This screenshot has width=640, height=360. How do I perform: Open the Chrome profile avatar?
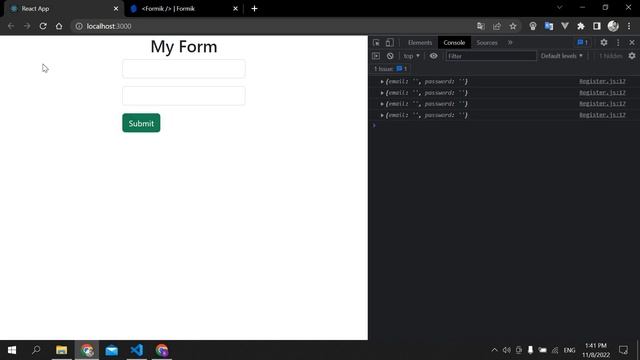(x=613, y=26)
